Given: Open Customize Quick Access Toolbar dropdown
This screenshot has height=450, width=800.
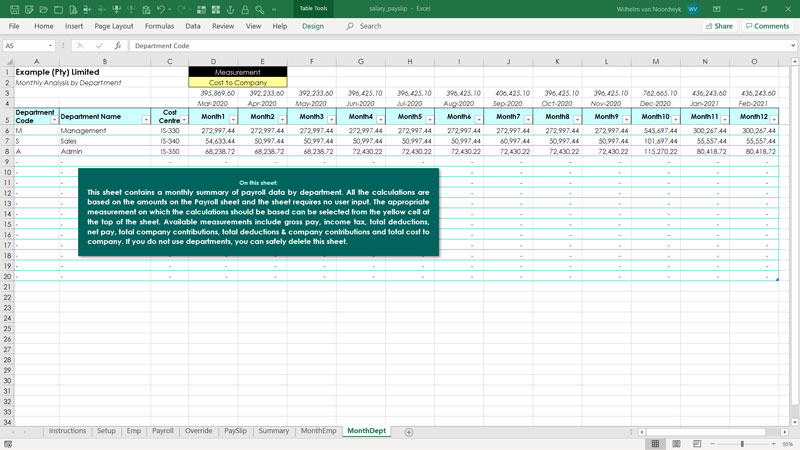Looking at the screenshot, I should click(274, 10).
